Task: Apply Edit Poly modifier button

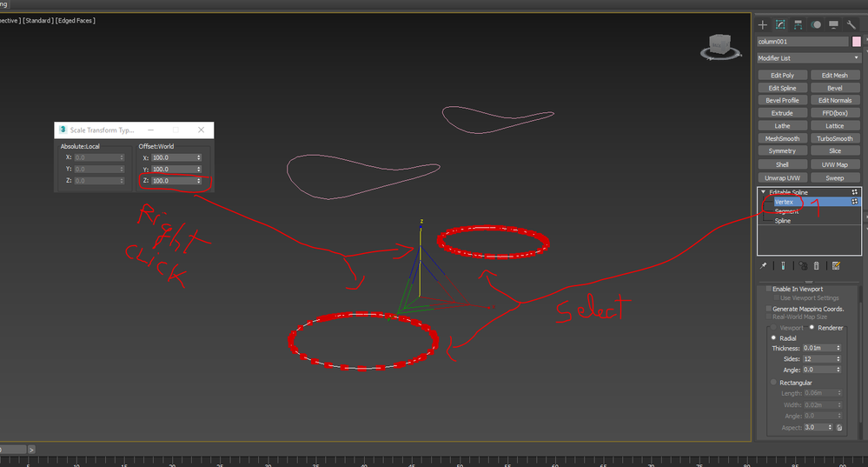Action: 782,76
